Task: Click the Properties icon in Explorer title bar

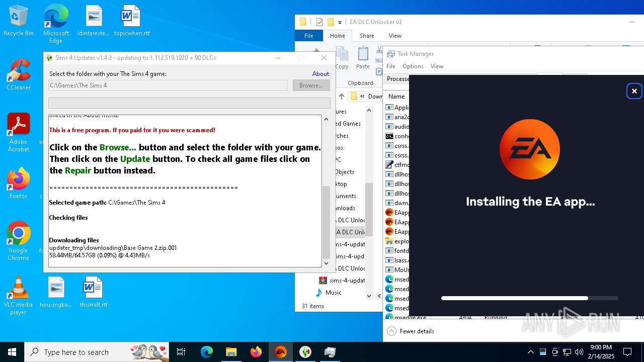Action: pyautogui.click(x=319, y=22)
